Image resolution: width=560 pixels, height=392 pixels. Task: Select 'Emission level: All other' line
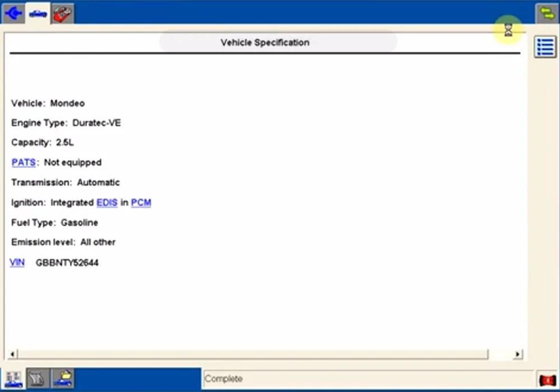63,242
